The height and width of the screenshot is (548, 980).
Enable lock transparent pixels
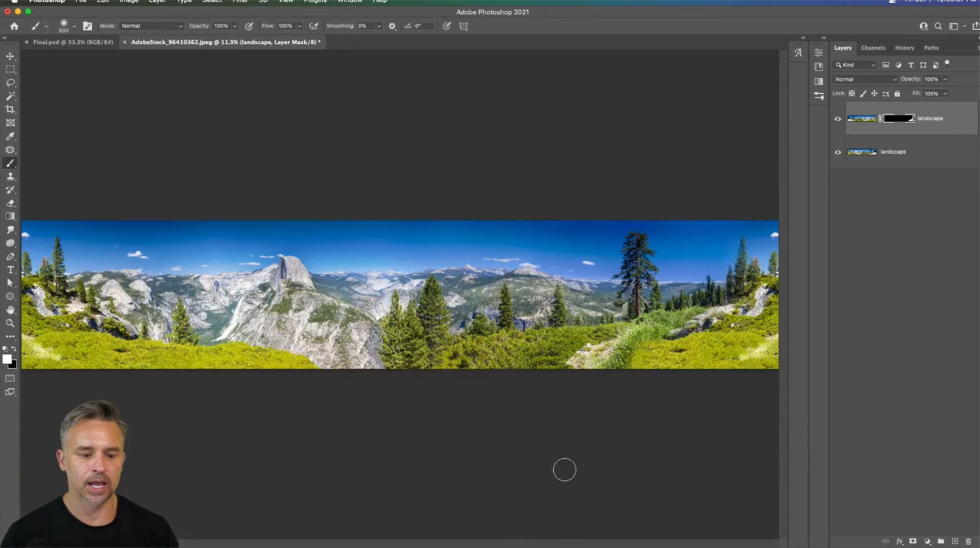(852, 93)
